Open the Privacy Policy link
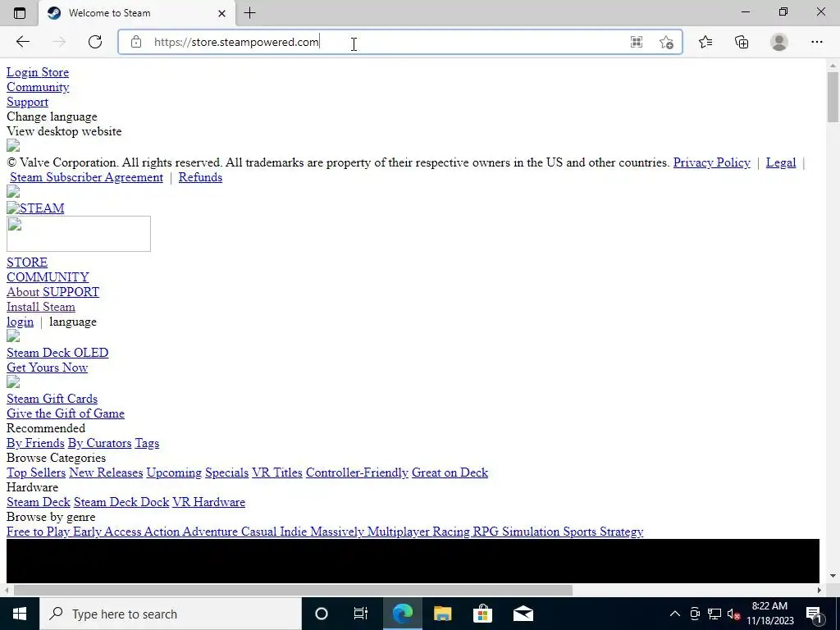 [x=711, y=162]
